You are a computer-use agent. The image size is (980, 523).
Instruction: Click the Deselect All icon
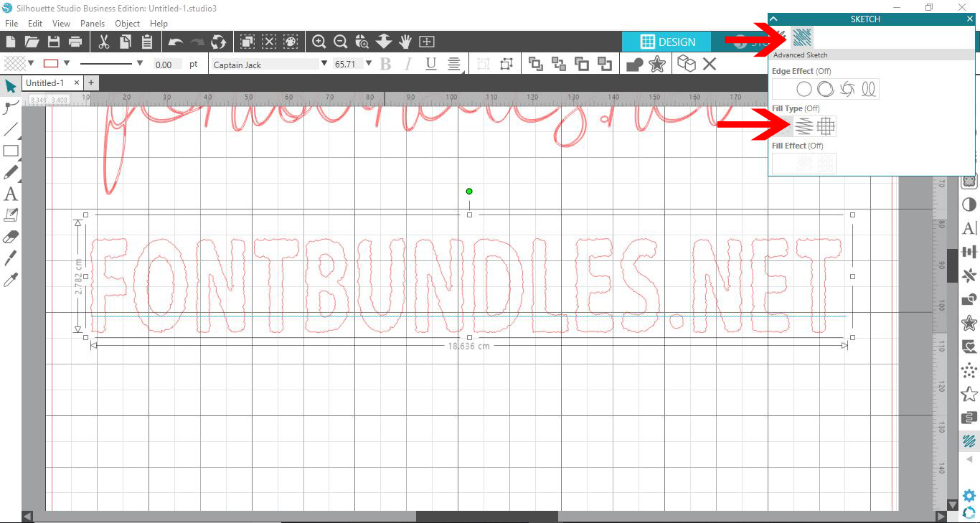[x=268, y=42]
